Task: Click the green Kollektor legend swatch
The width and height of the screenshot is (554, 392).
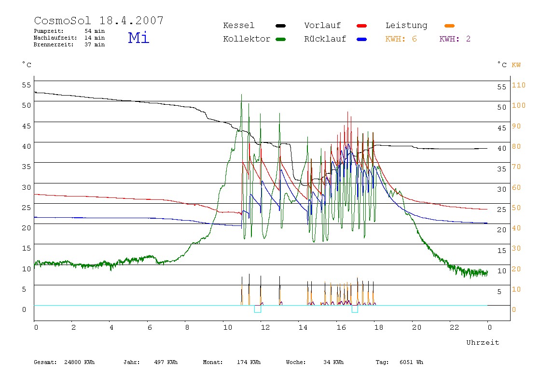Action: pos(280,39)
